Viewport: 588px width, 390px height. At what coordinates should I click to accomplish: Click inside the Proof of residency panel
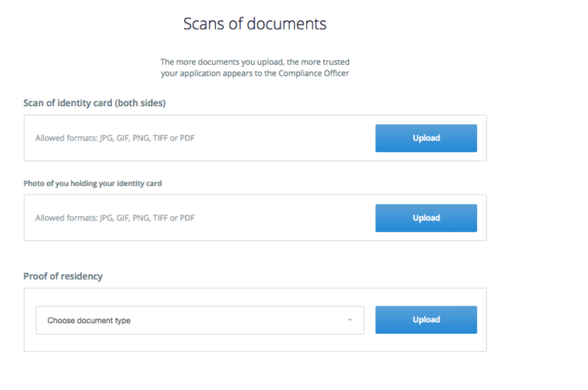255,320
